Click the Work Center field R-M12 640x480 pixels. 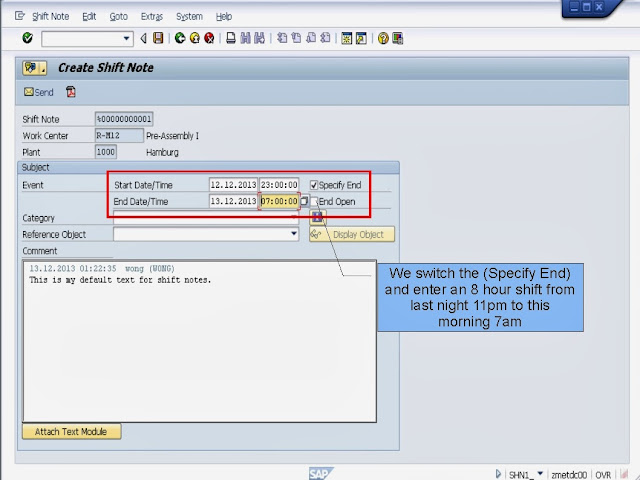[119, 136]
